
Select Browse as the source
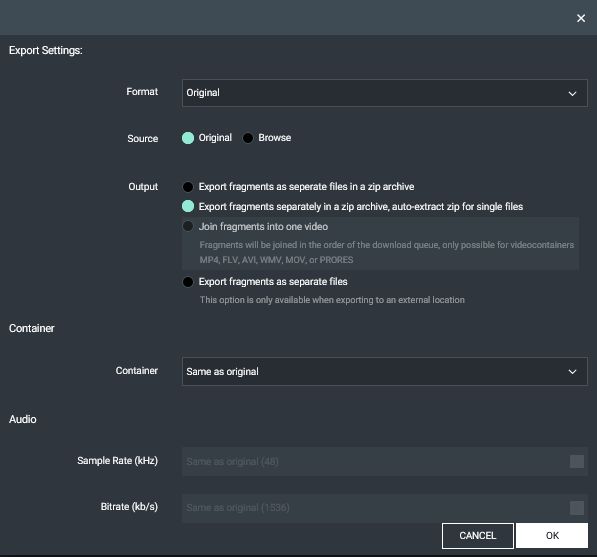[247, 138]
